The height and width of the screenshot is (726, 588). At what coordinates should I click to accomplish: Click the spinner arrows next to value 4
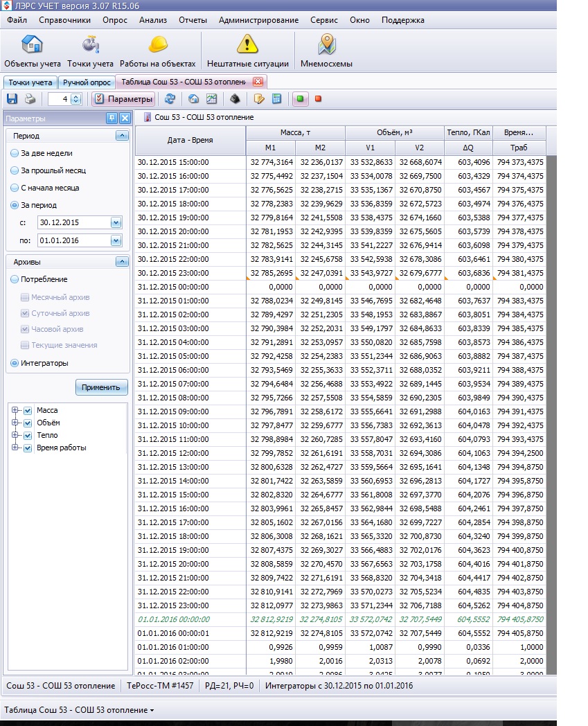pyautogui.click(x=76, y=98)
